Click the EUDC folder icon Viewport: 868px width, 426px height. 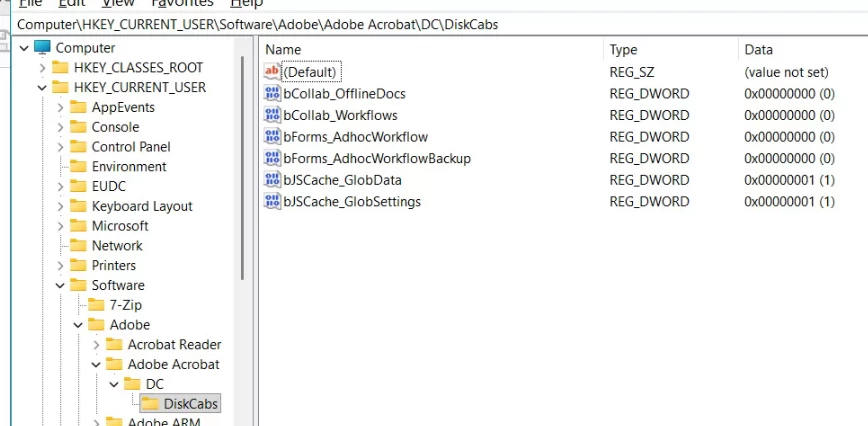click(78, 186)
